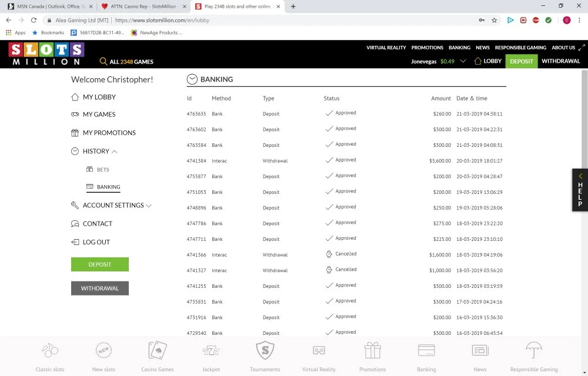Open Promotions gift icon in bottom bar
This screenshot has width=588, height=376.
click(x=372, y=351)
